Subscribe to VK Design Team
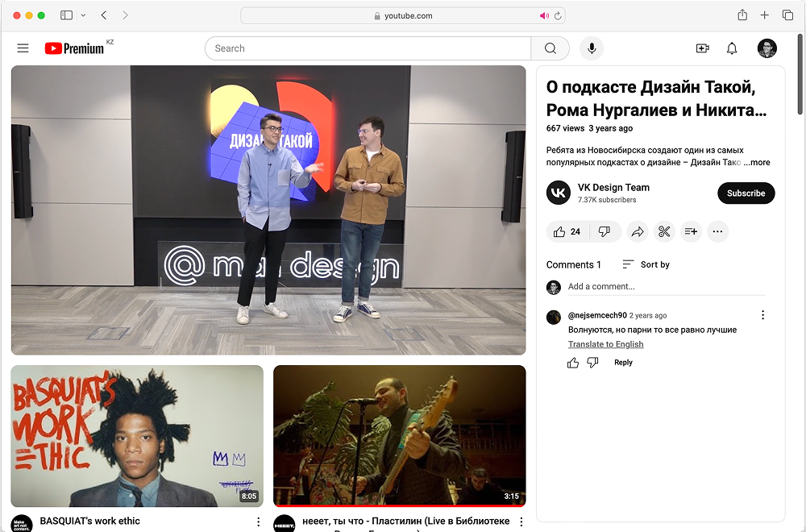806x532 pixels. coord(746,193)
